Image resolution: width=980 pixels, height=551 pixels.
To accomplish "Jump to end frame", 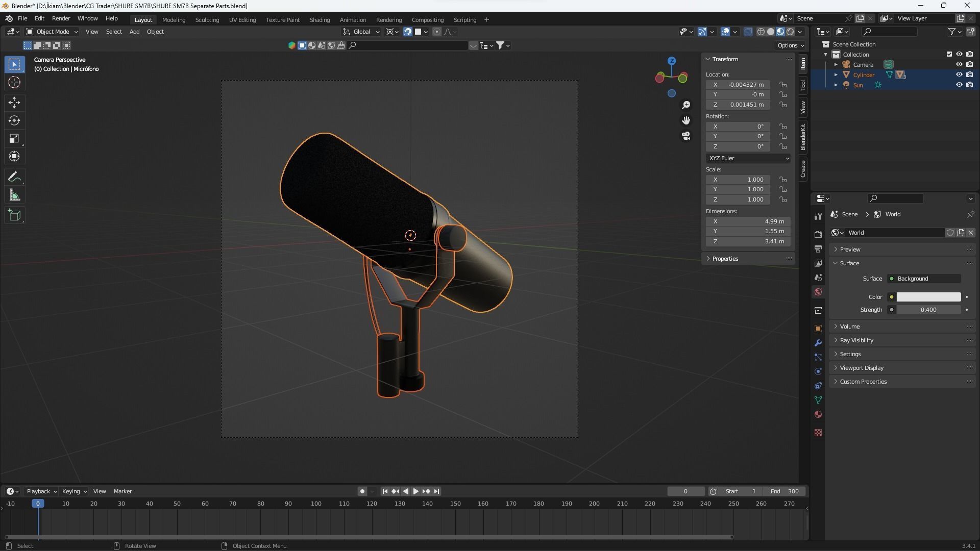I will 436,491.
